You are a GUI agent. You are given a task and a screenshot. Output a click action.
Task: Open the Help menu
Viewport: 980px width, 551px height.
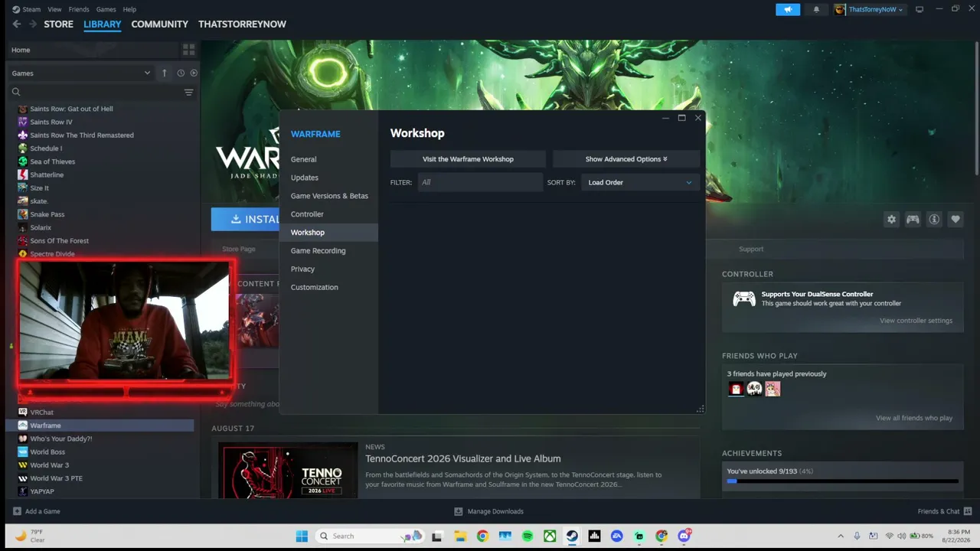(129, 9)
